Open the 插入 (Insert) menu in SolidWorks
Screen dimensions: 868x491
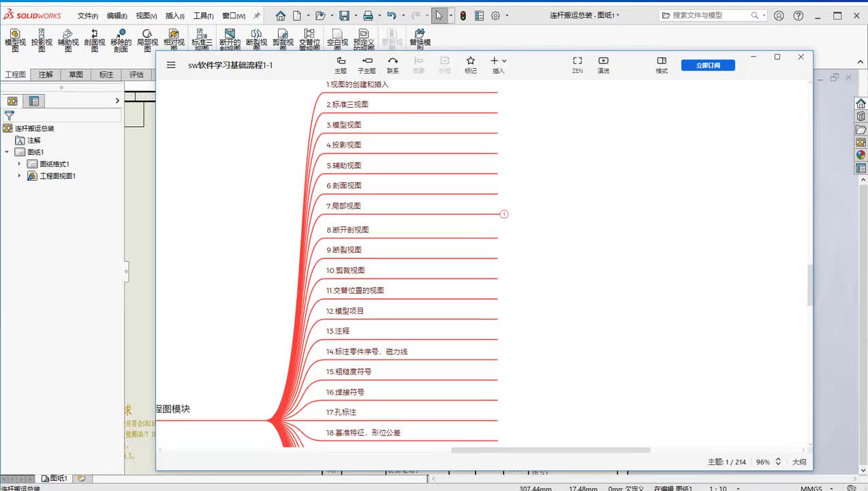coord(174,16)
